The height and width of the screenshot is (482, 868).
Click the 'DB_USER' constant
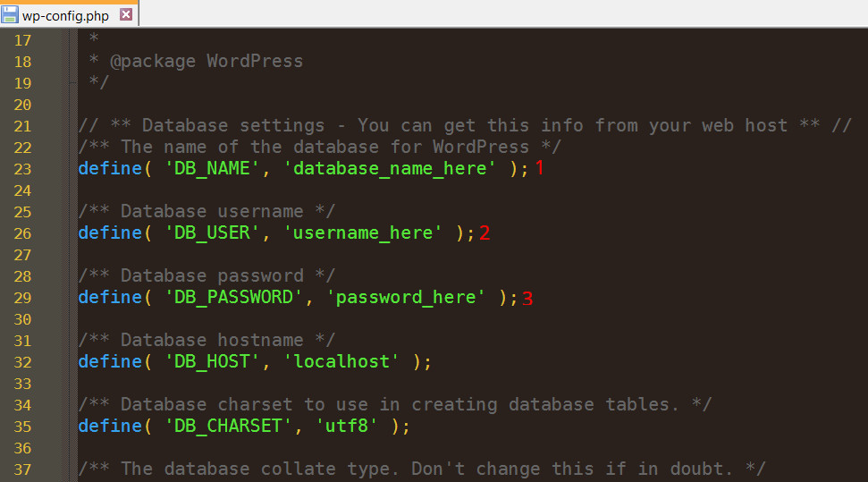tap(213, 233)
